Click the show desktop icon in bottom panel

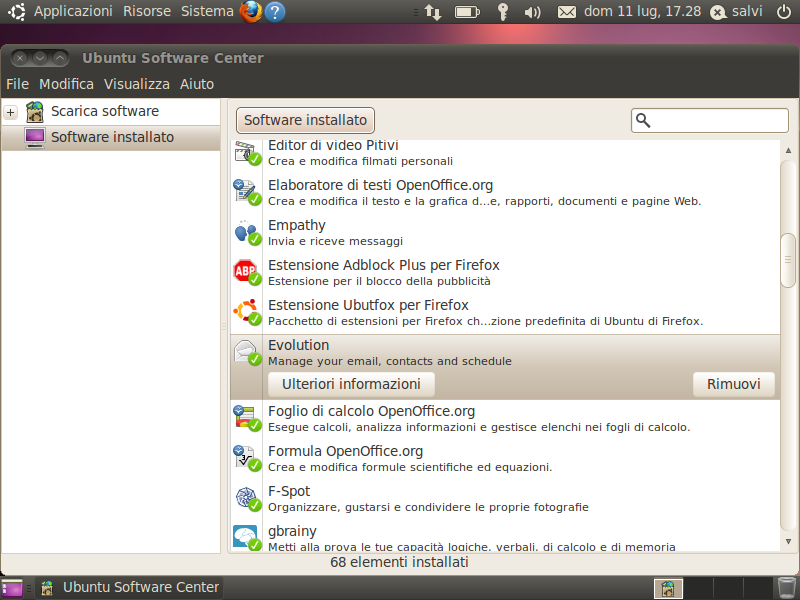click(x=12, y=588)
